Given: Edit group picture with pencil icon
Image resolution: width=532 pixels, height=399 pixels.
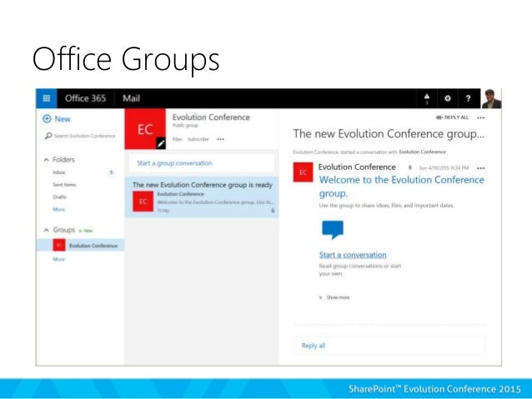Looking at the screenshot, I should click(x=161, y=143).
